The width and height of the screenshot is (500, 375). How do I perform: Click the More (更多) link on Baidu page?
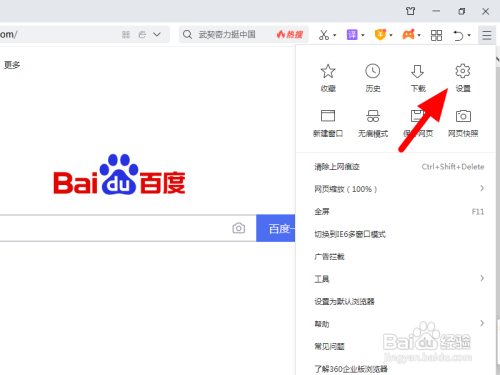pos(12,65)
